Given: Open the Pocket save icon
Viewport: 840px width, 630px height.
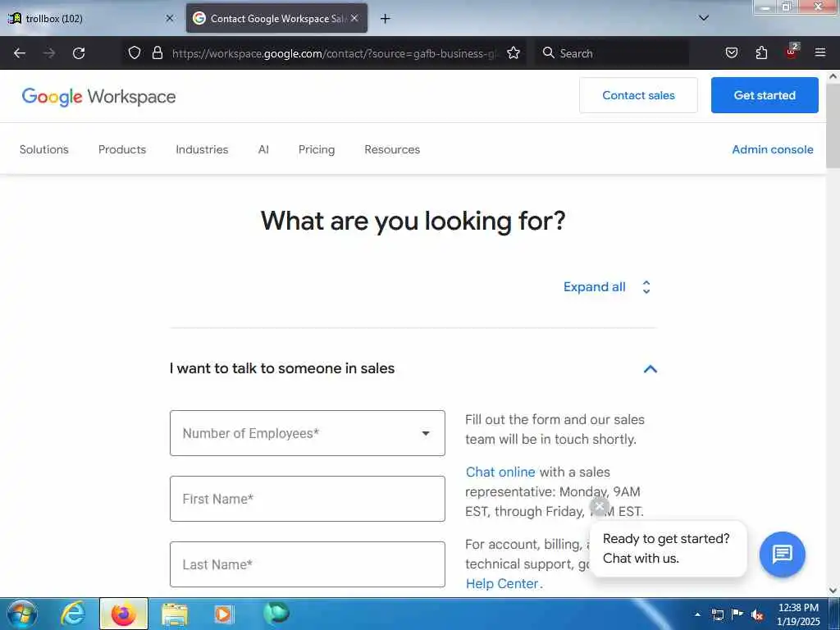Looking at the screenshot, I should point(731,52).
